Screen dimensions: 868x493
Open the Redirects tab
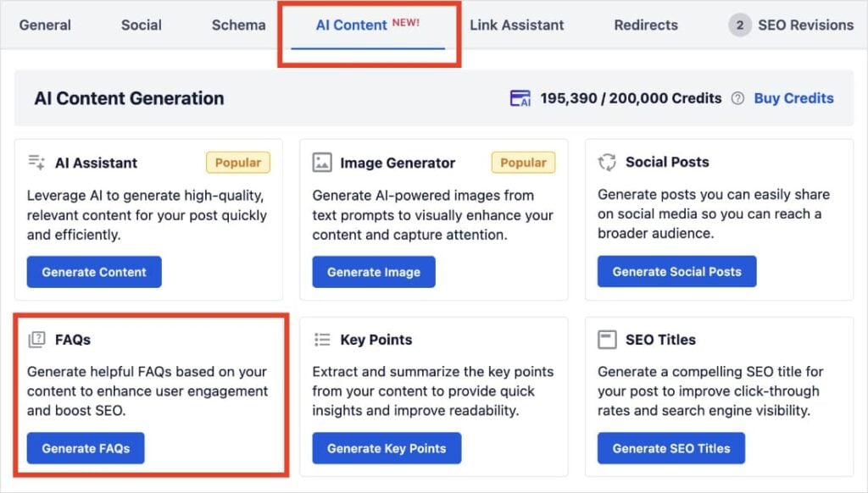[x=645, y=25]
